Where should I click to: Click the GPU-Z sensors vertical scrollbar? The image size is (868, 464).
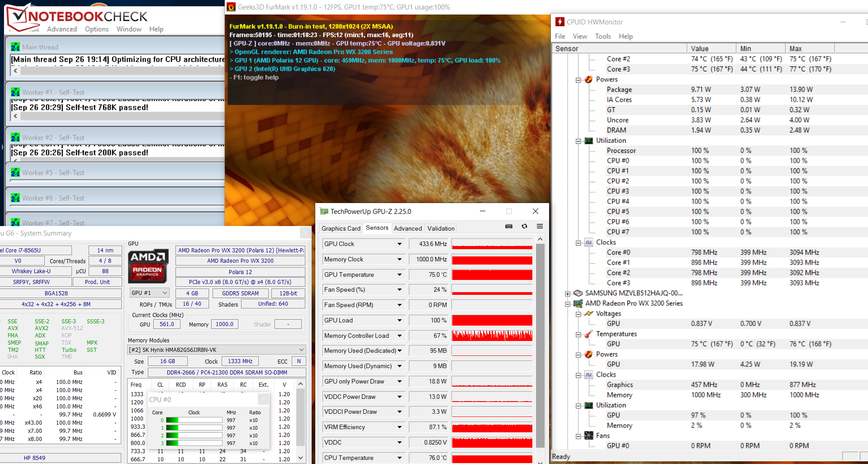click(x=540, y=344)
